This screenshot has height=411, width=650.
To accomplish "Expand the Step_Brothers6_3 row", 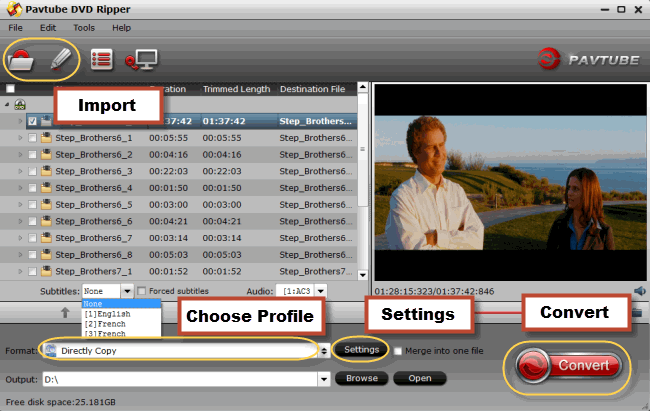I will pyautogui.click(x=20, y=171).
